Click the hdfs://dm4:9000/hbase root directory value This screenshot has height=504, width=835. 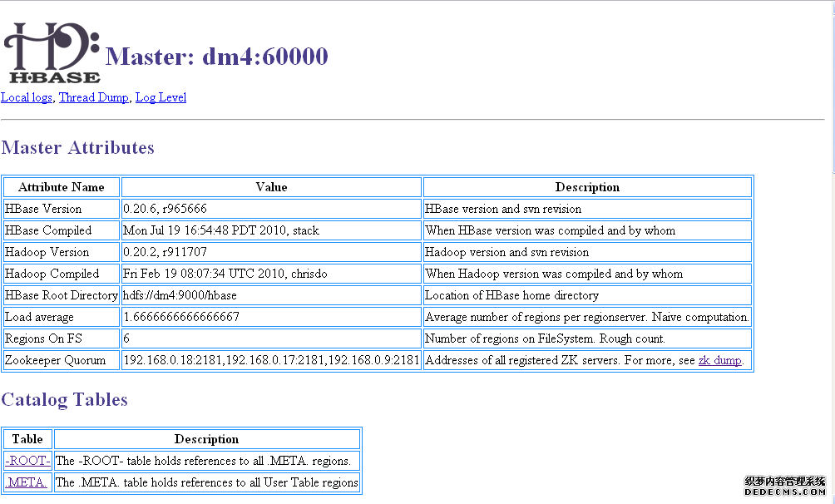click(x=180, y=295)
